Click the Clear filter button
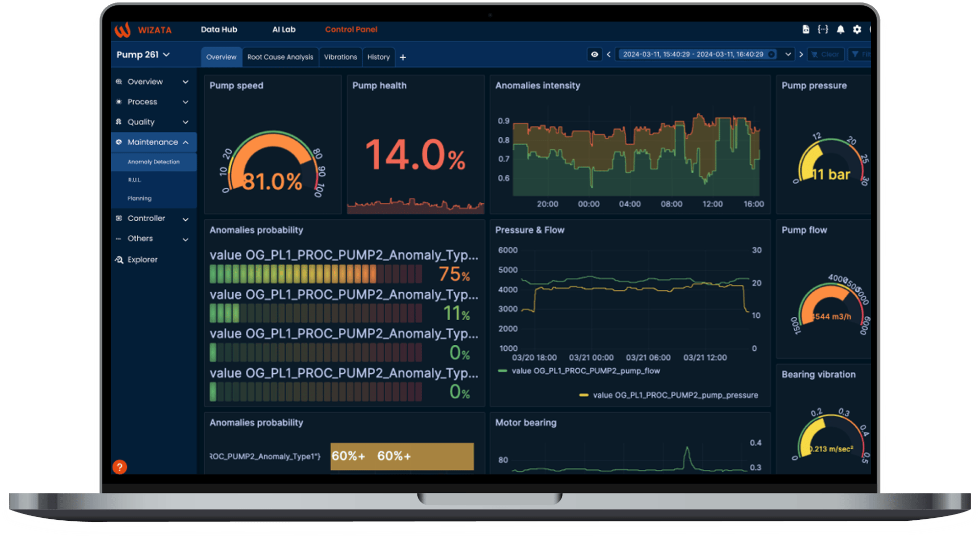 [826, 54]
